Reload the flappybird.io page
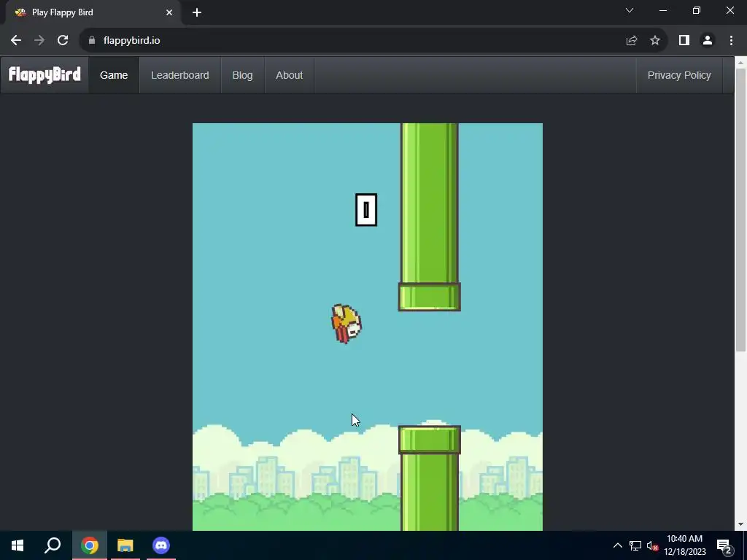Screen dimensions: 747x560 63,41
